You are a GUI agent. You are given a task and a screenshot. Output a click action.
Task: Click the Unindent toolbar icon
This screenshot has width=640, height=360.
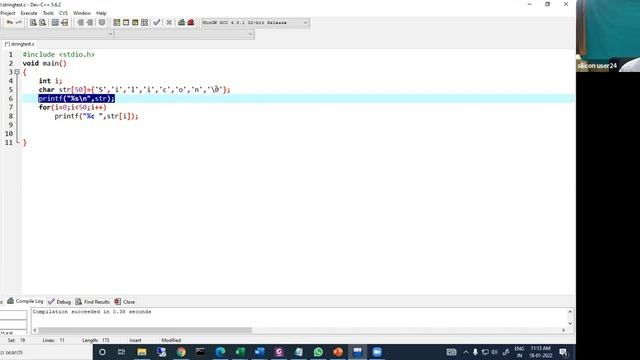pos(80,22)
